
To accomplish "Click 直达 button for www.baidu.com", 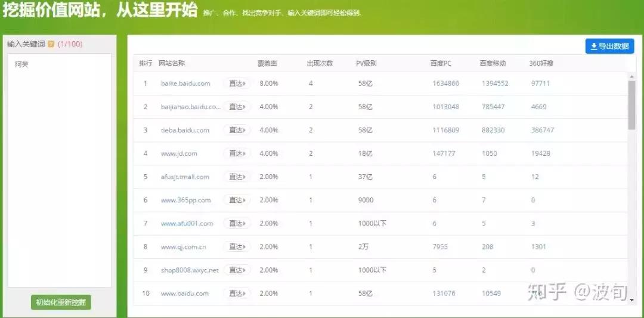I will tap(237, 294).
